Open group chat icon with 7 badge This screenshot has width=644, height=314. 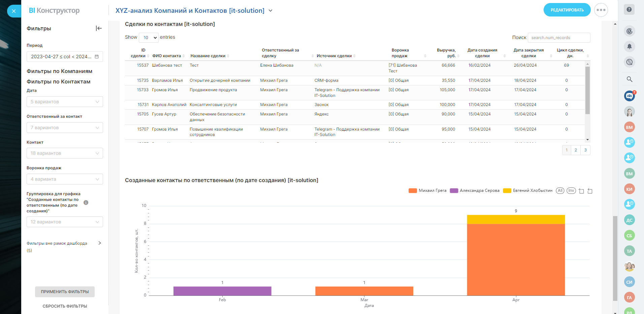(x=629, y=96)
